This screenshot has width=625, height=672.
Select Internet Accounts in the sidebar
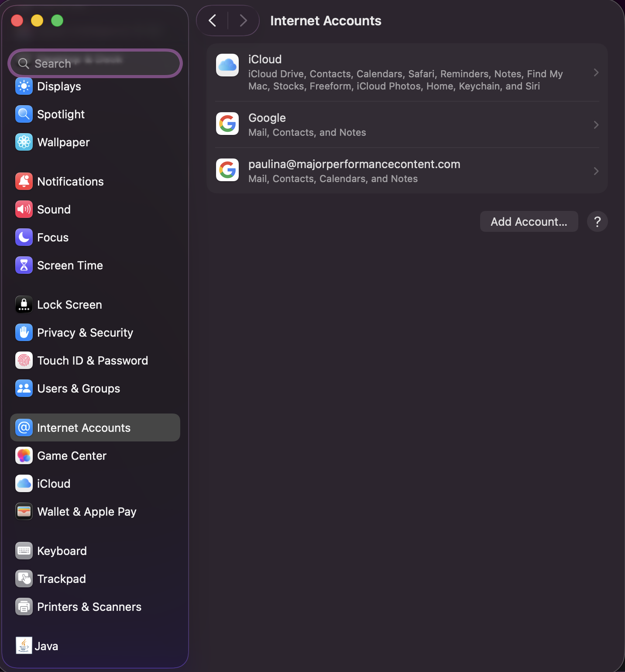coord(83,427)
